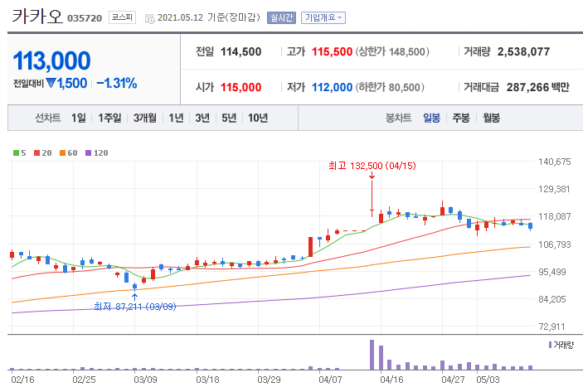Click the 118,087 price axis label
This screenshot has width=583, height=392.
point(554,216)
